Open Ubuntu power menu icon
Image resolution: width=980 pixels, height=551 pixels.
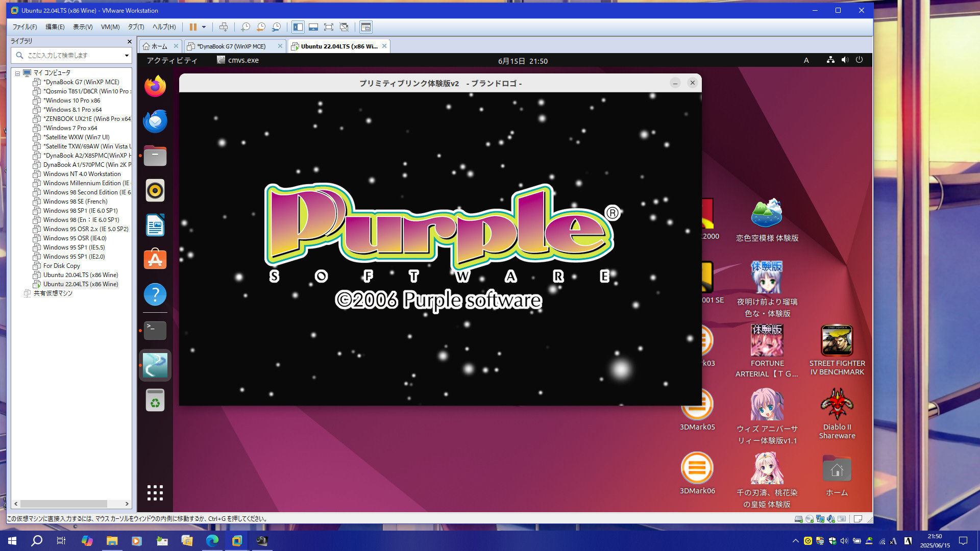(860, 60)
